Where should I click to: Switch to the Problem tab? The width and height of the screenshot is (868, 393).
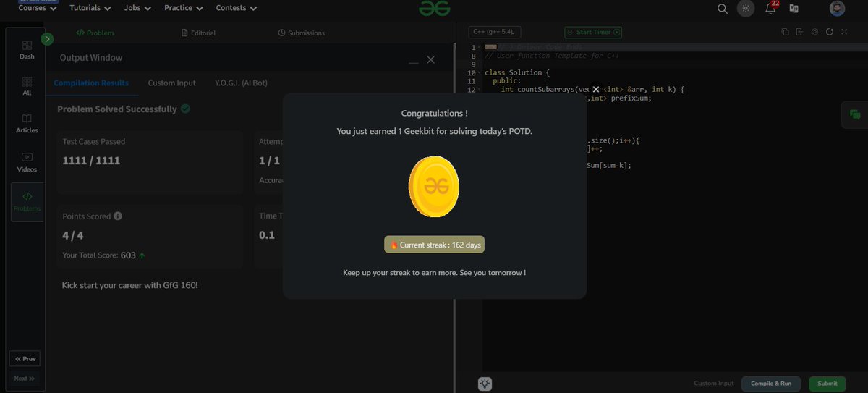point(95,33)
